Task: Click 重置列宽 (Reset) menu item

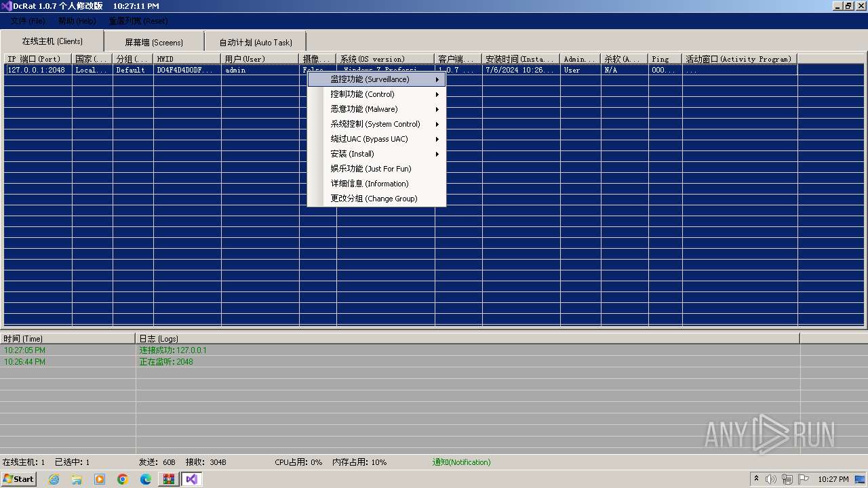Action: coord(138,21)
